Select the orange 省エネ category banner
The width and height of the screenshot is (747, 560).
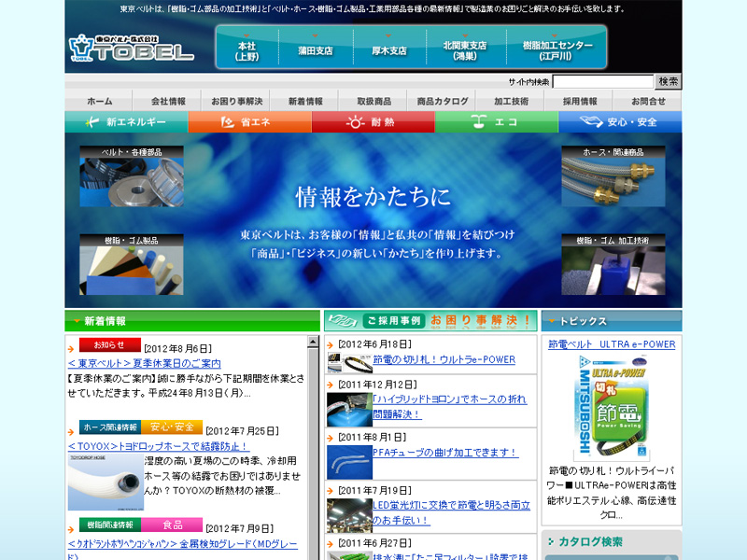coord(250,122)
